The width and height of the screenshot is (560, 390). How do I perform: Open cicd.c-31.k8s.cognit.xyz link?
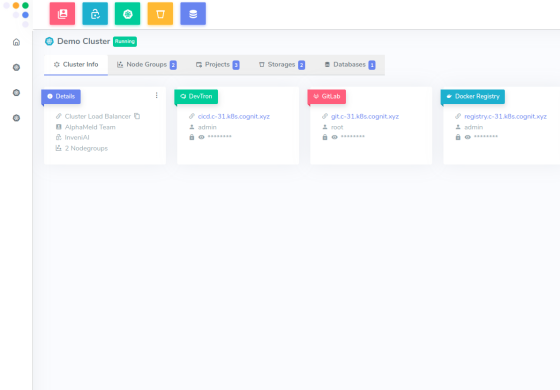click(x=234, y=116)
